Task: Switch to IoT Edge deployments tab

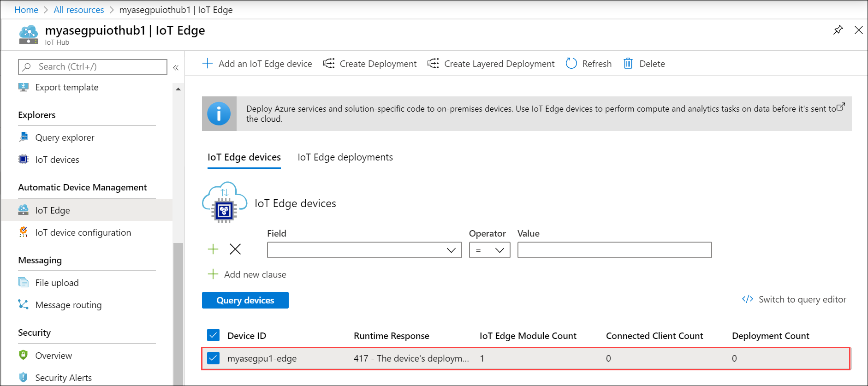Action: click(x=345, y=157)
